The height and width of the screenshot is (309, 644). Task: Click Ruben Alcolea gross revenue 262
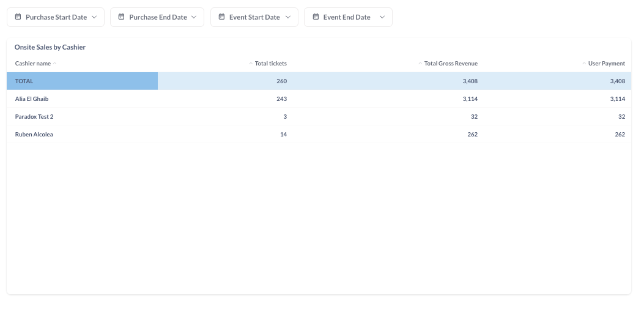[x=472, y=134]
